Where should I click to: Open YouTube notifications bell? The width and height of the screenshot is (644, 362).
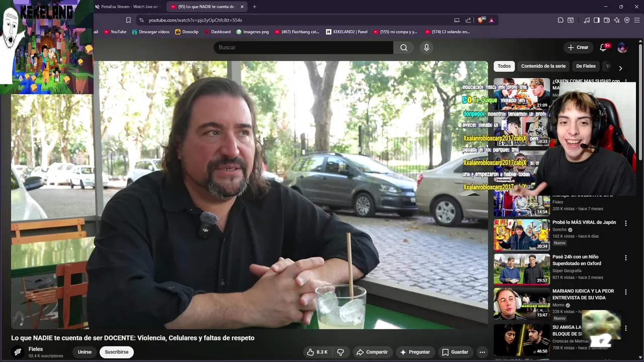[x=603, y=47]
